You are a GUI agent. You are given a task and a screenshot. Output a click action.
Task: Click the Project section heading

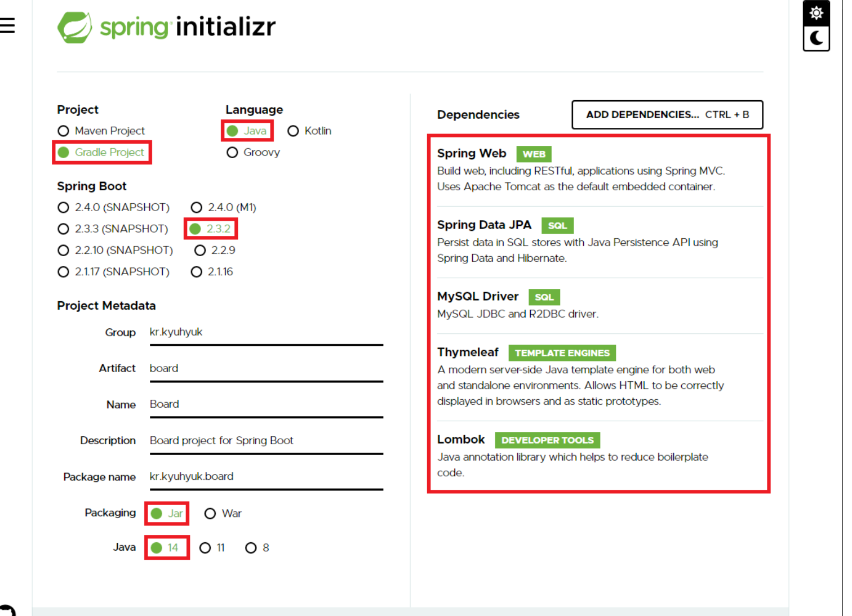[x=78, y=110]
